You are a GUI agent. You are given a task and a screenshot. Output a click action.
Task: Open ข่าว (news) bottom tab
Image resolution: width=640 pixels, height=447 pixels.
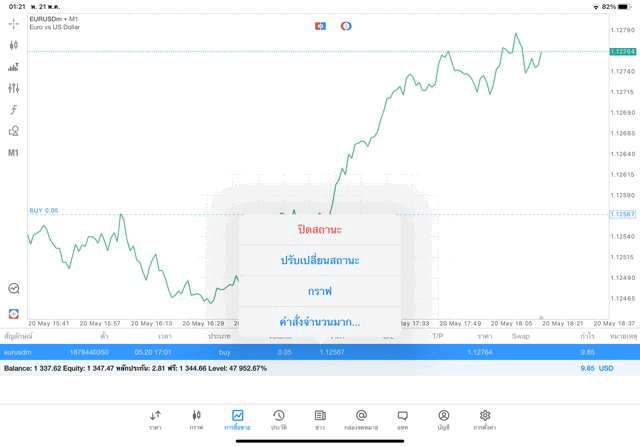320,419
